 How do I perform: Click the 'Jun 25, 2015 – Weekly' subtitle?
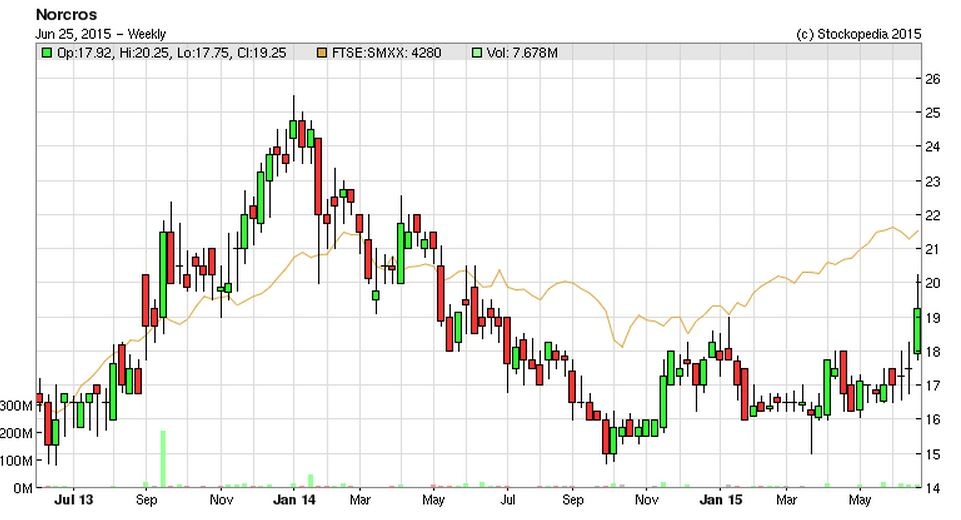(101, 34)
